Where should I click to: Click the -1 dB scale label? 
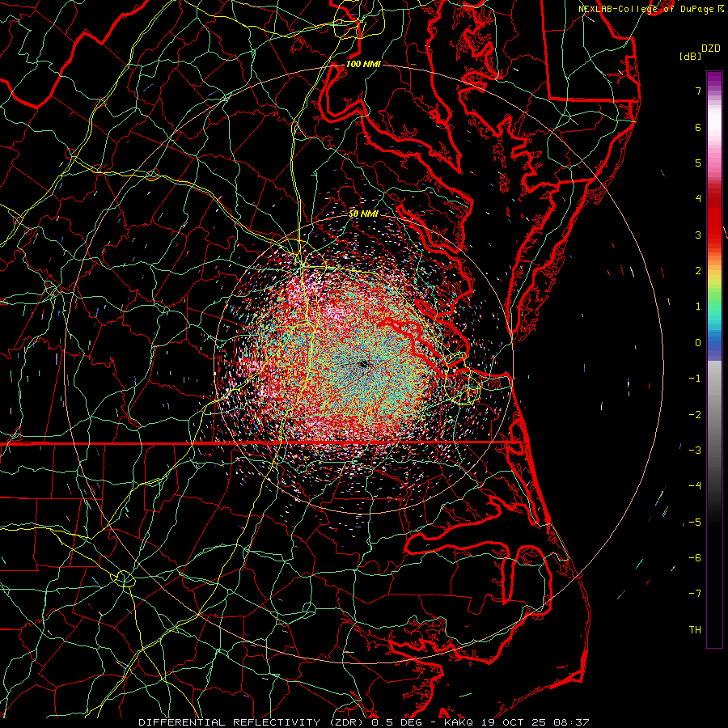[x=695, y=378]
